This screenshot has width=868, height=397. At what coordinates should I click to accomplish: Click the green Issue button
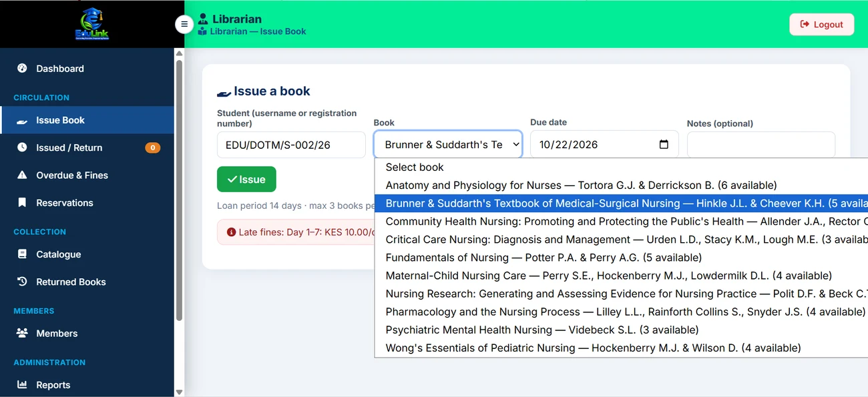click(x=246, y=179)
